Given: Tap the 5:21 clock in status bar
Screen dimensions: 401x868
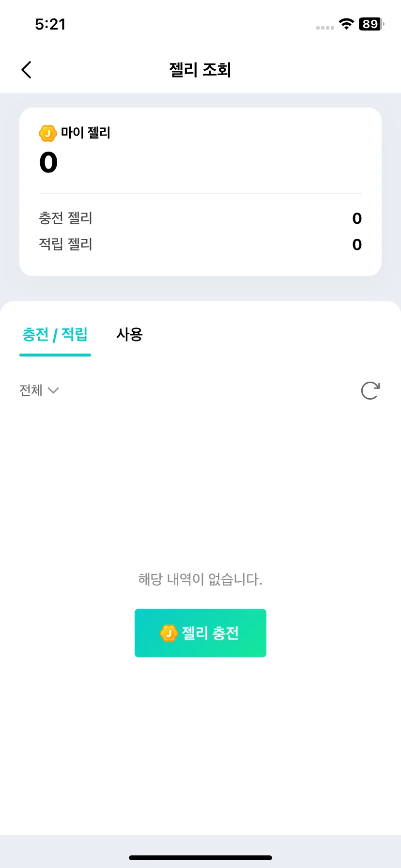Looking at the screenshot, I should coord(50,24).
